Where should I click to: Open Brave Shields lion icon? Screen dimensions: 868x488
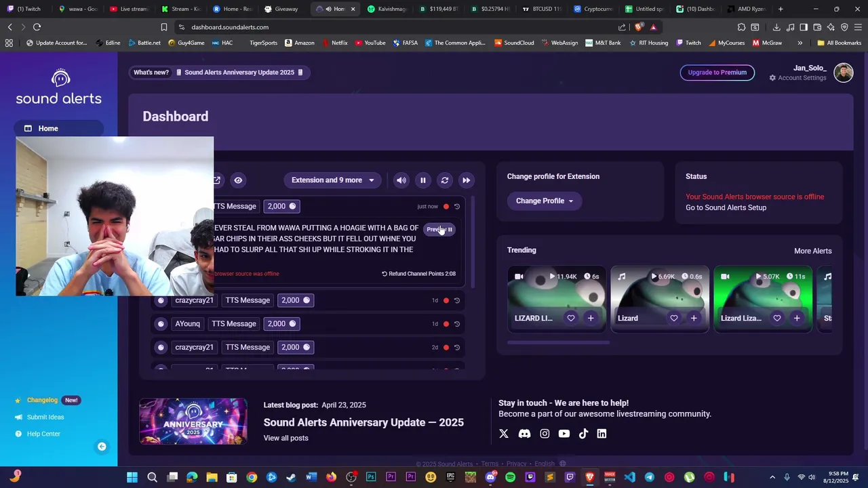[x=638, y=27]
